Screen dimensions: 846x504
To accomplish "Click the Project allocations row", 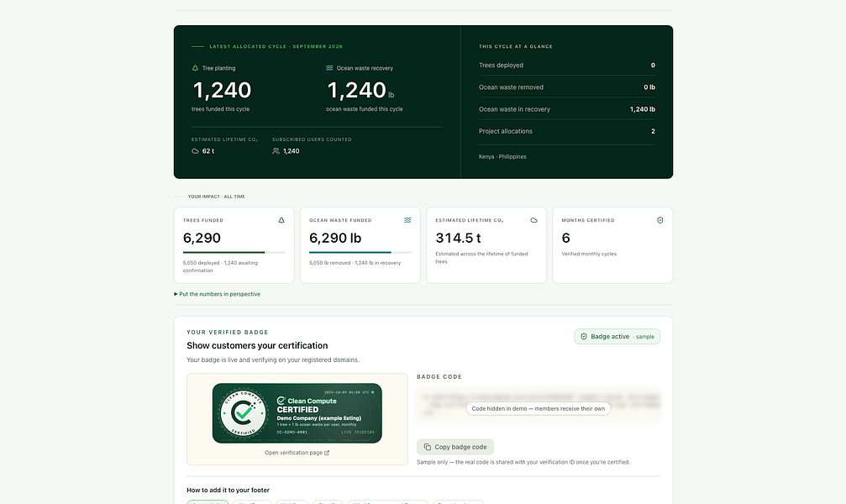I will [x=566, y=131].
